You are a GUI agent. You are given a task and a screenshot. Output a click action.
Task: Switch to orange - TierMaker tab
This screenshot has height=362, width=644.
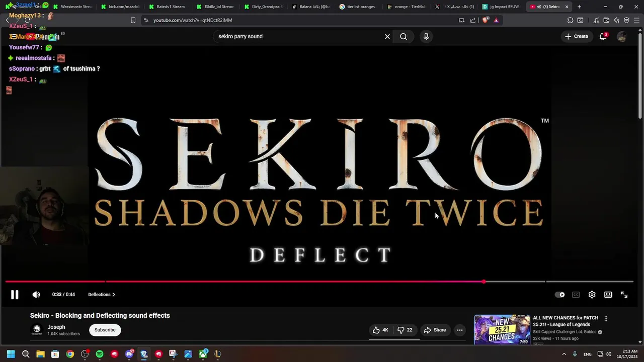[x=407, y=7]
